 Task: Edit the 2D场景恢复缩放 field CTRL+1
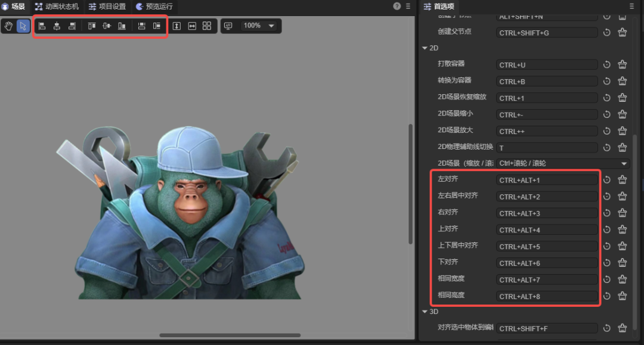coord(547,98)
